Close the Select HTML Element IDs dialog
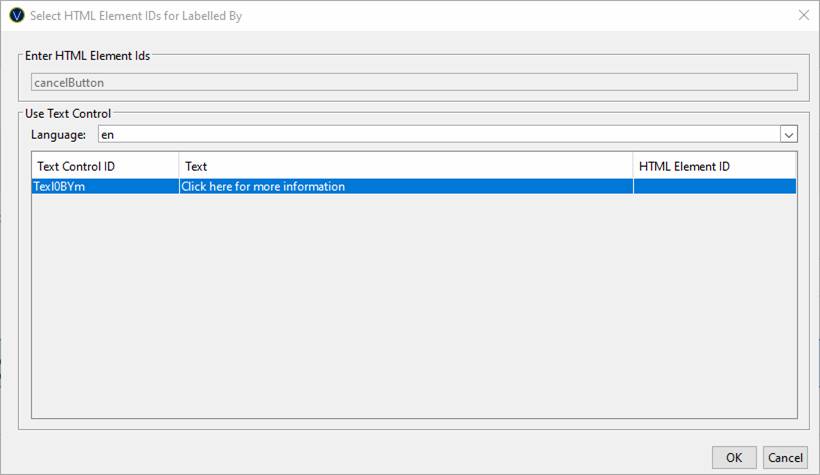The width and height of the screenshot is (820, 475). (804, 15)
